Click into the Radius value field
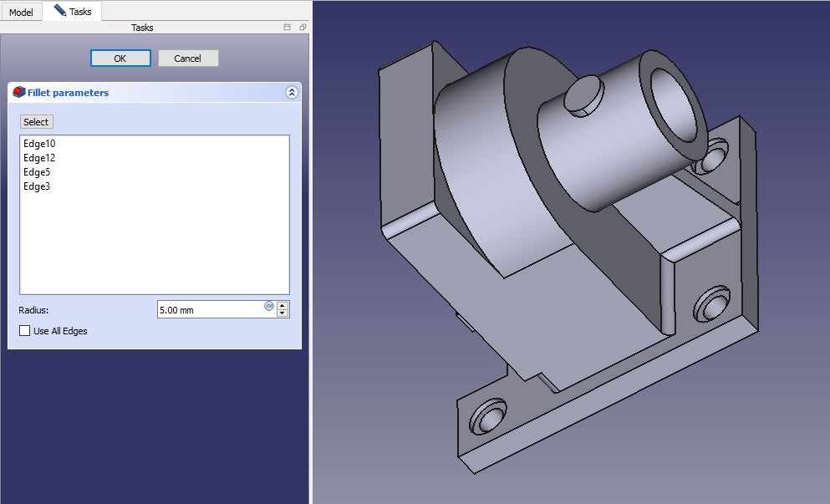 pyautogui.click(x=209, y=310)
